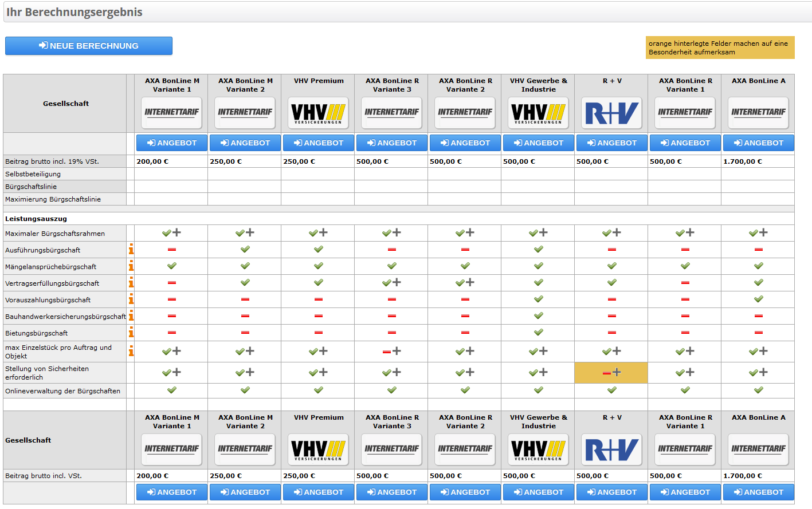Click row label Selbstbeteiligung

pyautogui.click(x=33, y=174)
